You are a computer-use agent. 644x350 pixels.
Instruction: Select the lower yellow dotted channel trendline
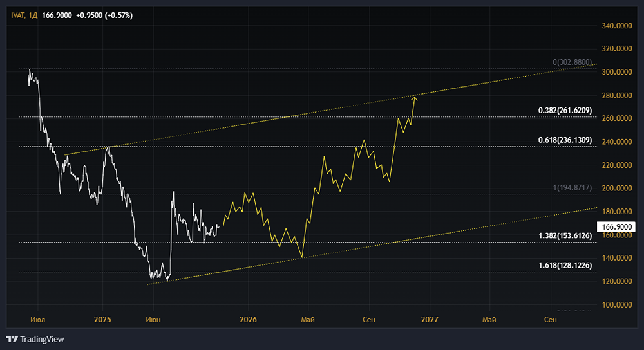372,246
